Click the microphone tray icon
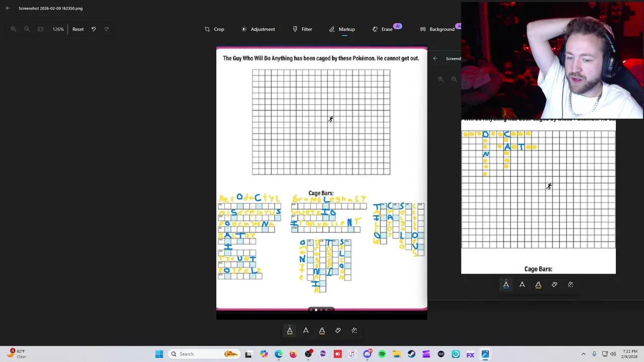The image size is (644, 362). click(594, 354)
